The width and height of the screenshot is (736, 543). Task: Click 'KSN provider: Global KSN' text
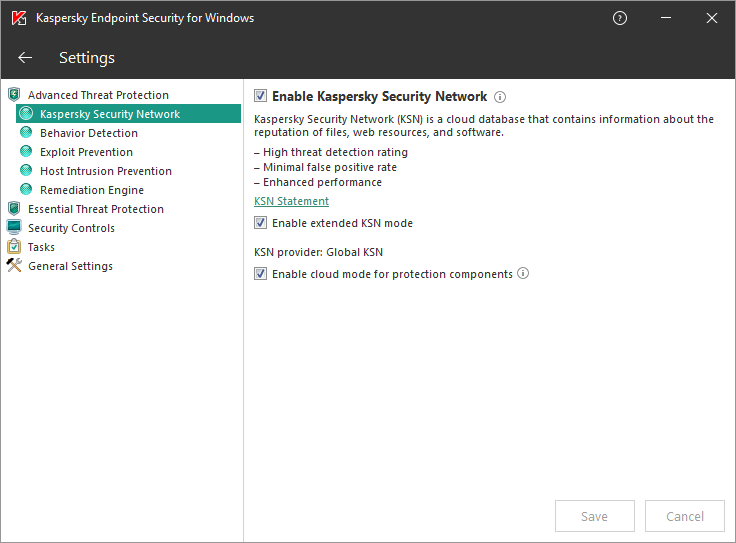318,252
